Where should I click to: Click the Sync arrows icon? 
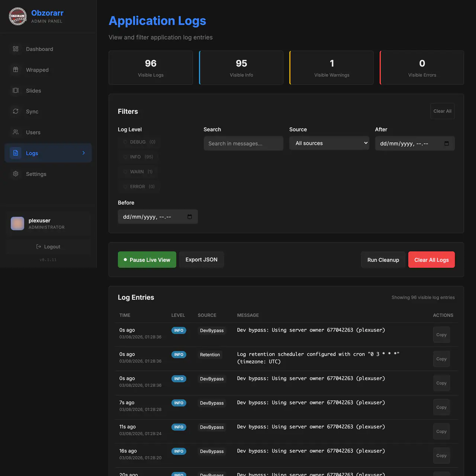coord(16,111)
